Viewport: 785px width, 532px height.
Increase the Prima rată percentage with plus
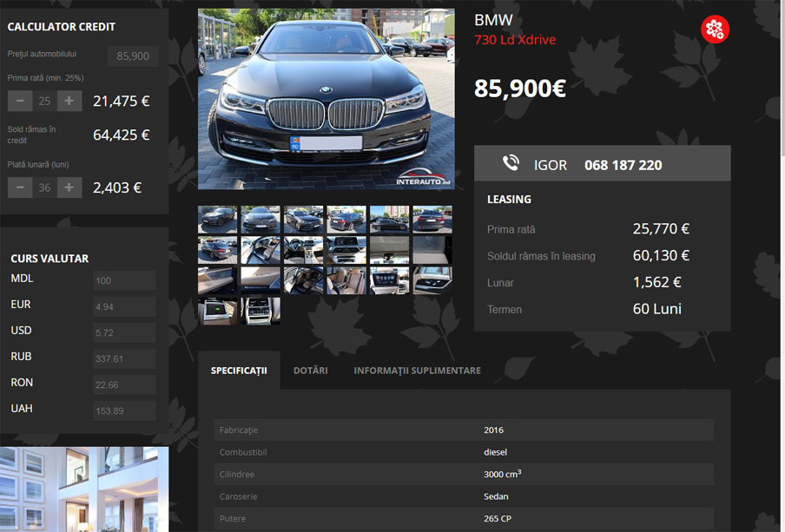point(69,101)
